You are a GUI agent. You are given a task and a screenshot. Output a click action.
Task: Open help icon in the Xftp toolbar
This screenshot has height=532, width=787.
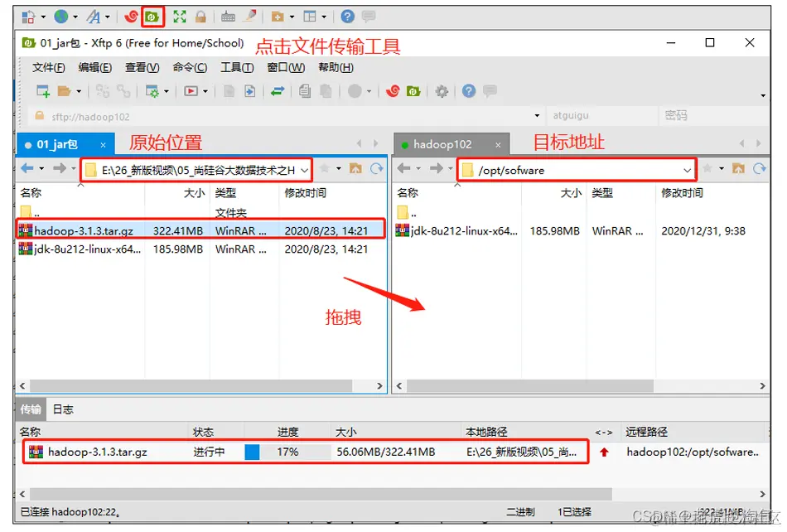[x=469, y=91]
